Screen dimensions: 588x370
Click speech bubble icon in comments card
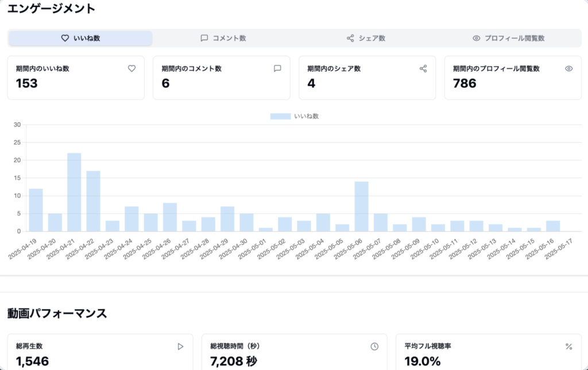277,68
